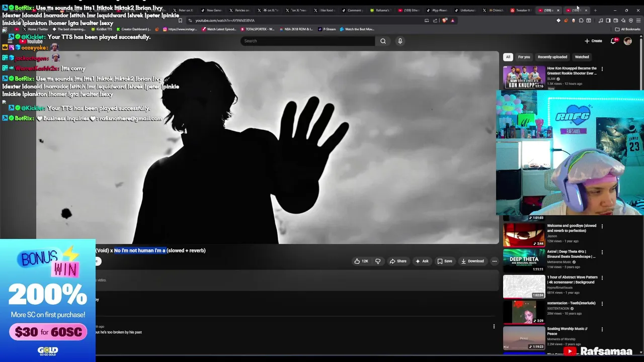644x362 pixels.
Task: Open xxxtentacion Teeth interlude thumbnail
Action: (x=524, y=312)
